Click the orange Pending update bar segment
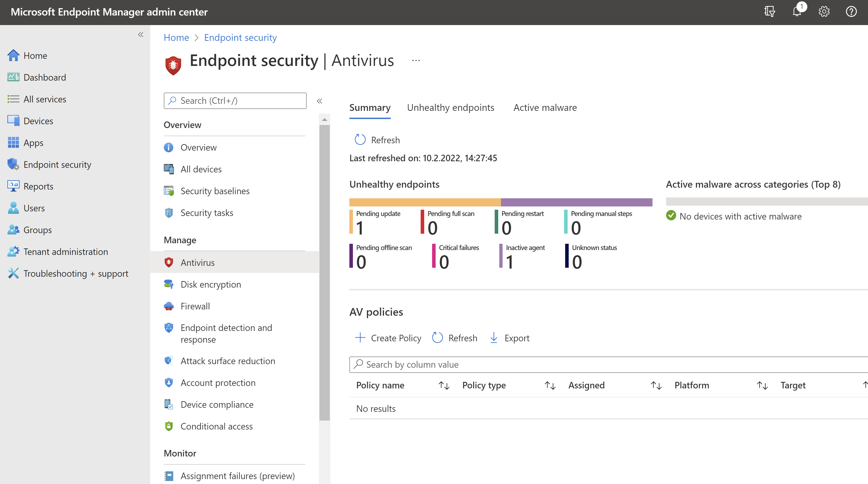This screenshot has height=484, width=868. (425, 202)
